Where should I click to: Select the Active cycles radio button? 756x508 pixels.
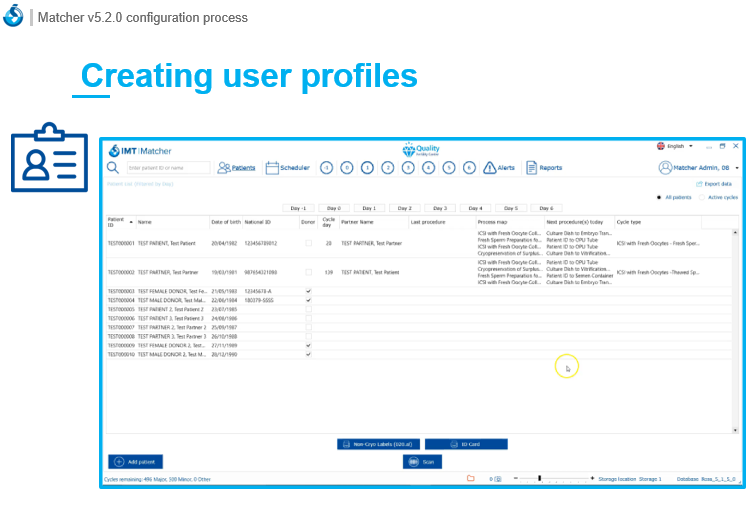(x=700, y=197)
